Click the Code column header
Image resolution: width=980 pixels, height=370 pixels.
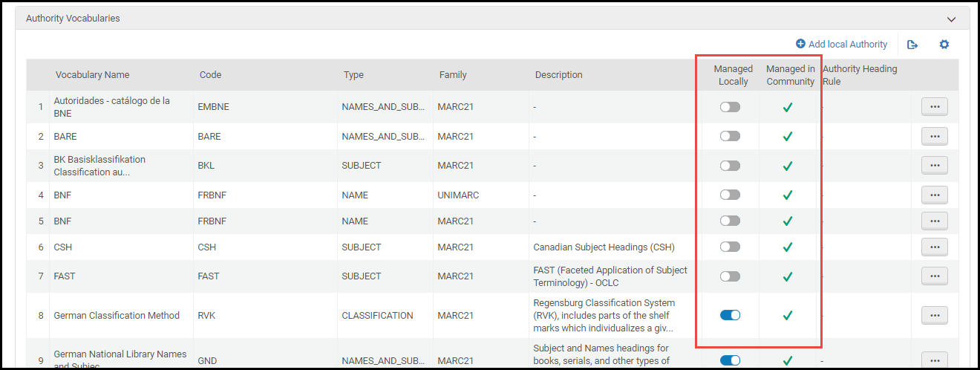[x=210, y=75]
